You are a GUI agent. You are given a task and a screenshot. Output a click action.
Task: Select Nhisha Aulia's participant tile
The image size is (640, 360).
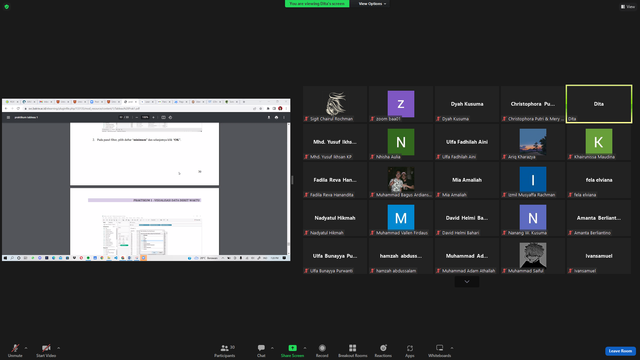click(x=401, y=142)
